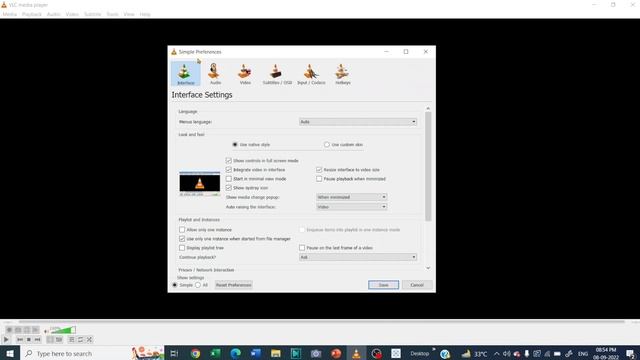Open the red PowerPoint-like taskbar app
Viewport: 640px width, 360px height.
(336, 353)
